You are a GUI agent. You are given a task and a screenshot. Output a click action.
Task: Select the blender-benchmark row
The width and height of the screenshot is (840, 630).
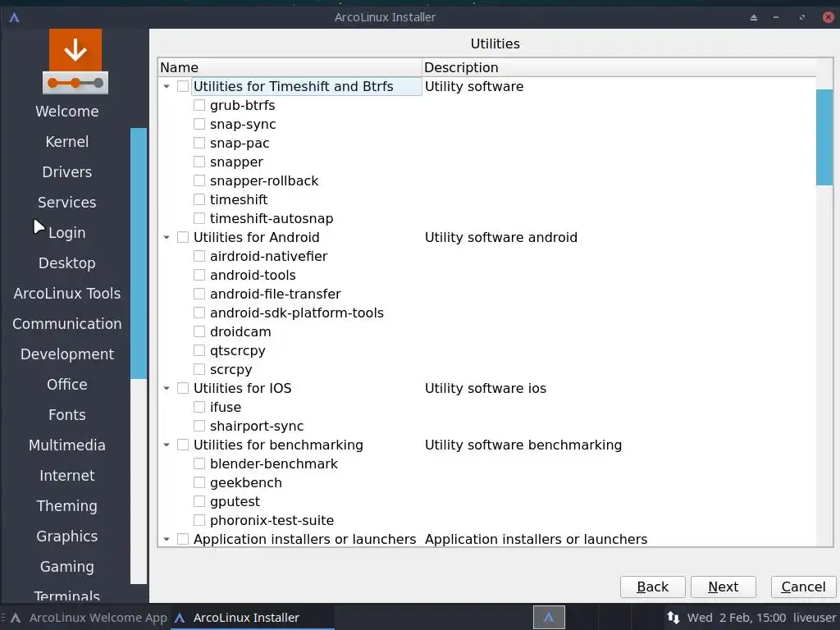pyautogui.click(x=274, y=464)
